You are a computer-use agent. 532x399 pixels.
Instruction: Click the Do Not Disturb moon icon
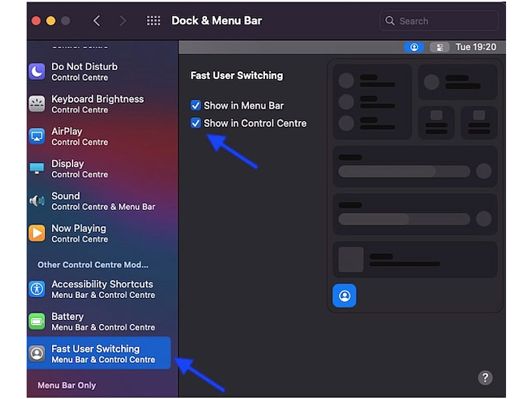point(37,72)
